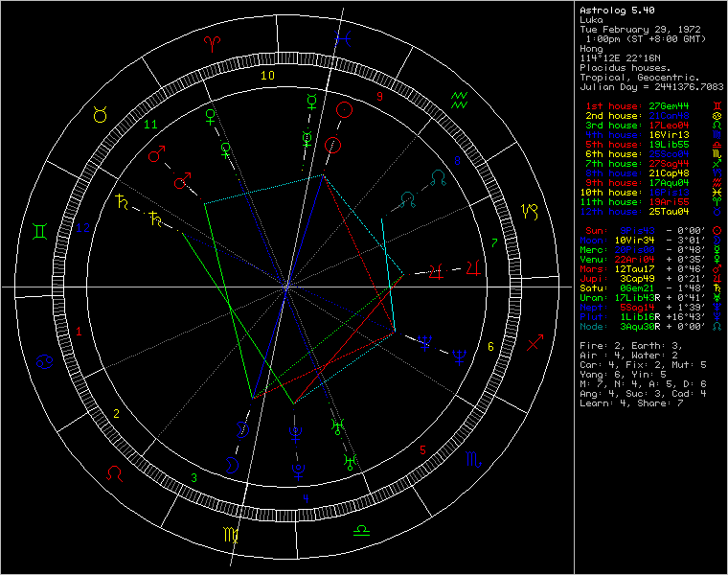728x575 pixels.
Task: Click the outermost green Mercury glyph in the chart
Action: 312,103
